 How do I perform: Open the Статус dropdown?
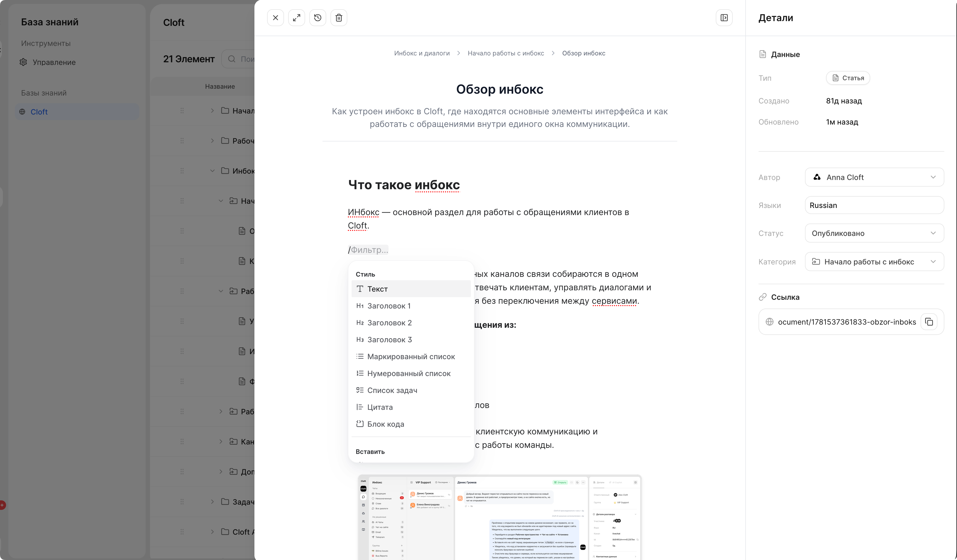click(874, 233)
